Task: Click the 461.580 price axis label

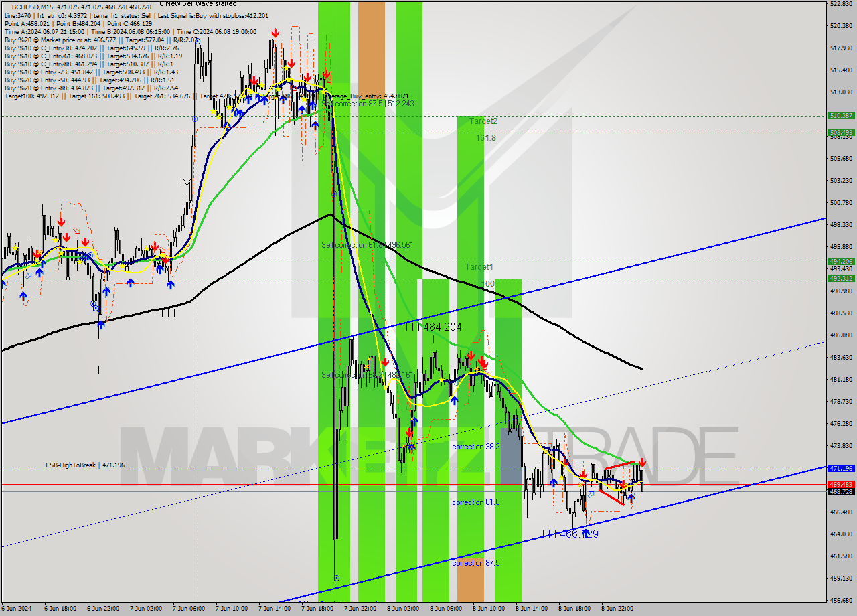Action: click(x=841, y=556)
